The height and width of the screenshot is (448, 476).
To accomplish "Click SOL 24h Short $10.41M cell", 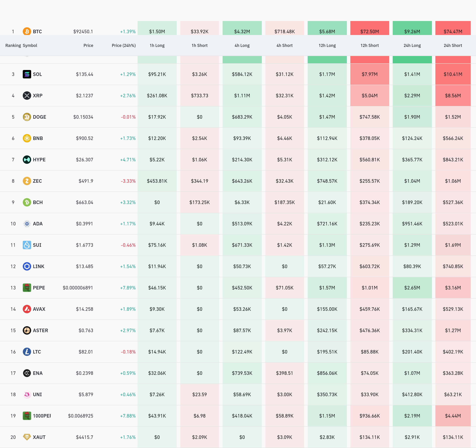I will (453, 74).
